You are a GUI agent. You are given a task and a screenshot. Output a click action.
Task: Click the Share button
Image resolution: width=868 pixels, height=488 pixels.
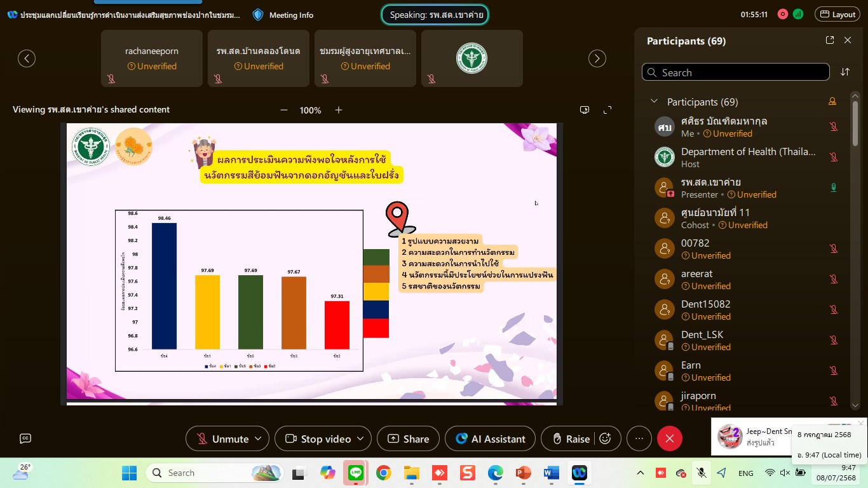[408, 438]
